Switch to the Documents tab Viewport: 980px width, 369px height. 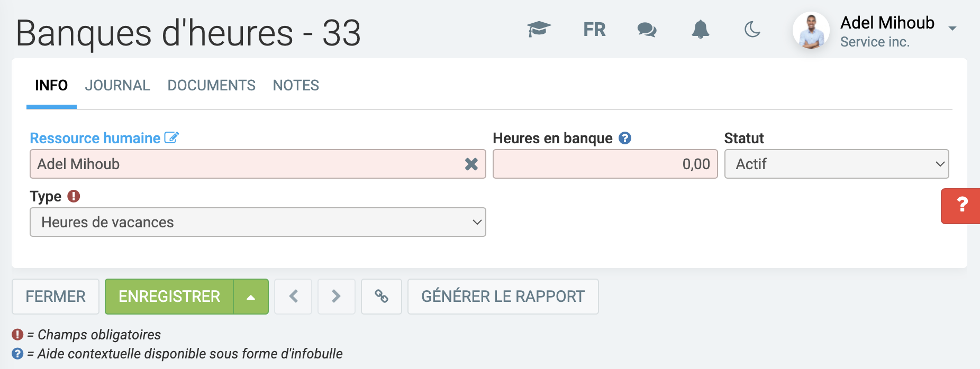211,86
